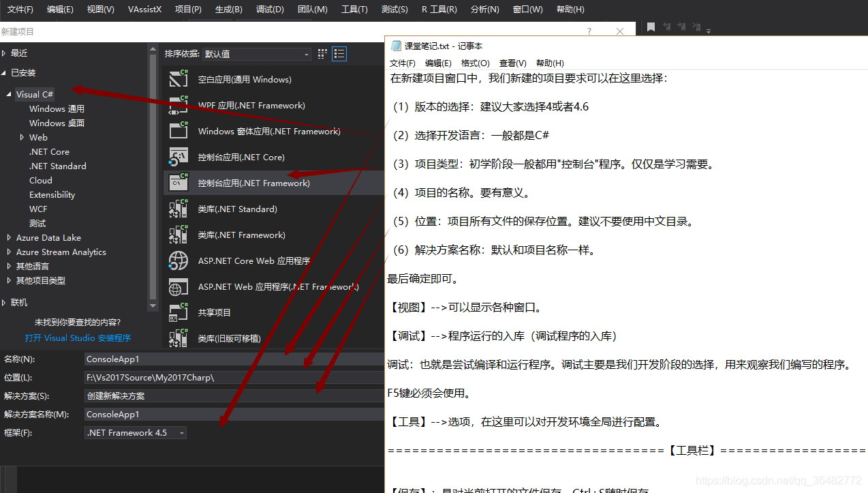
Task: Open the 工具(T) menu in Visual Studio
Action: [354, 10]
